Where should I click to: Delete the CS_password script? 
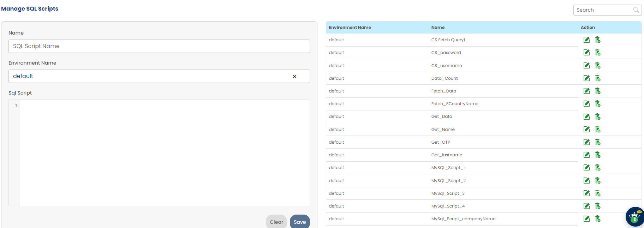(x=598, y=53)
